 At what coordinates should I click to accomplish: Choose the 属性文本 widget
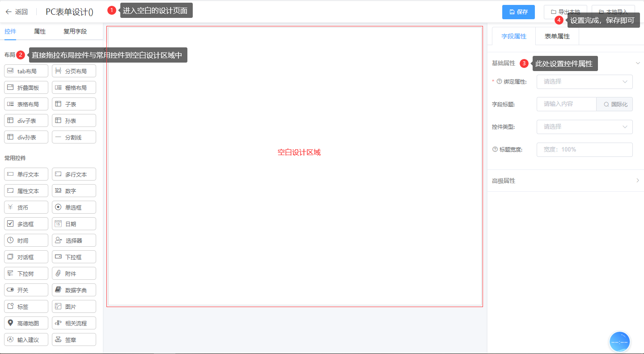[x=26, y=191]
